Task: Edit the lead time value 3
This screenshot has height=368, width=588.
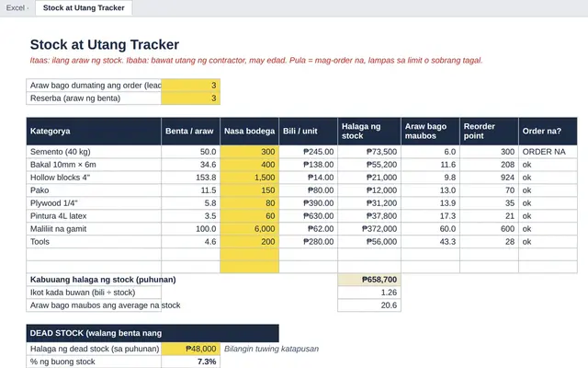Action: tap(190, 86)
